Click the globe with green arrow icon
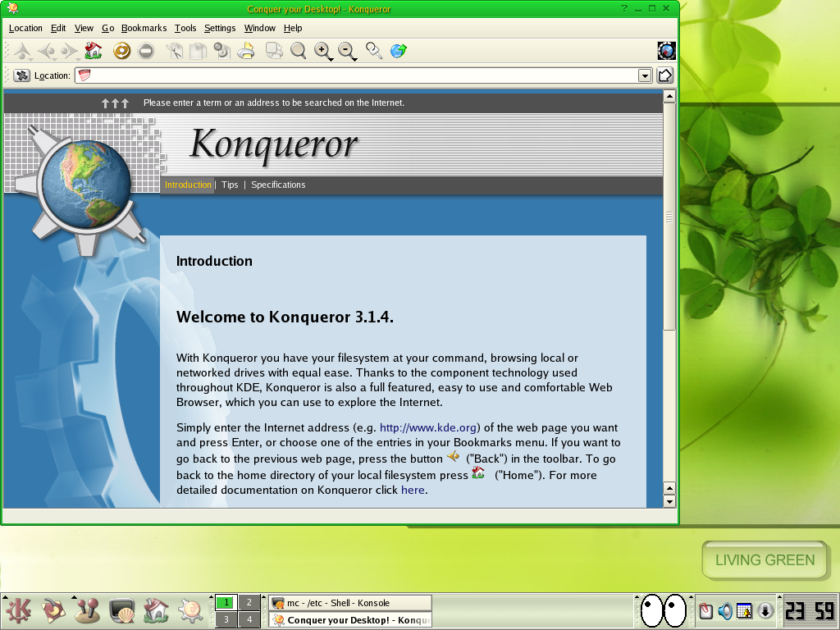Viewport: 840px width, 630px height. [x=398, y=51]
